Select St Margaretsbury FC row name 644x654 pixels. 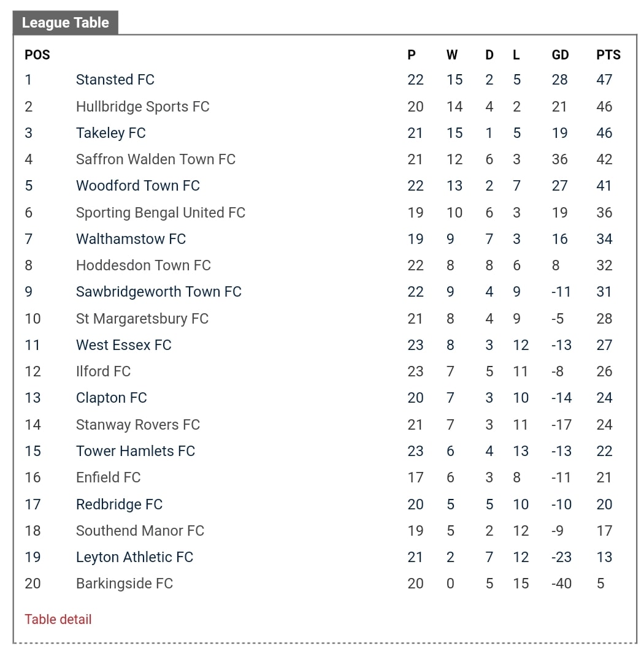point(142,319)
